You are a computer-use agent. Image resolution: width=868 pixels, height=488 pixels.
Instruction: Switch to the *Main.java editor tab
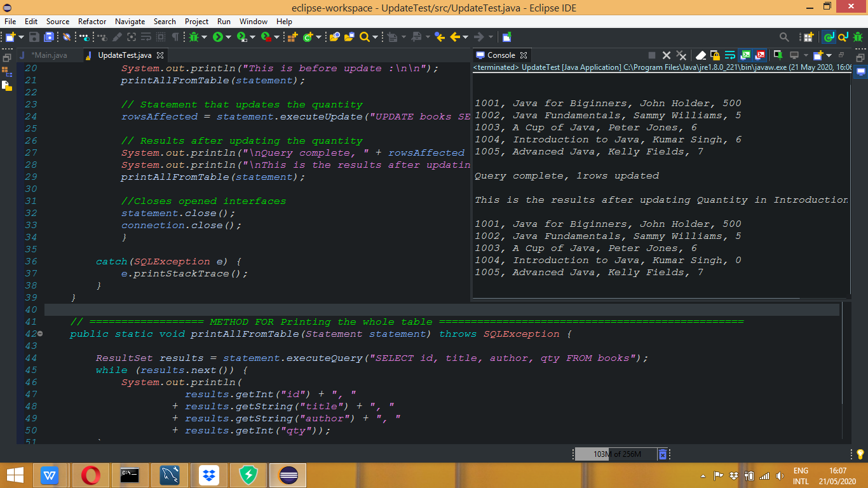pyautogui.click(x=48, y=55)
